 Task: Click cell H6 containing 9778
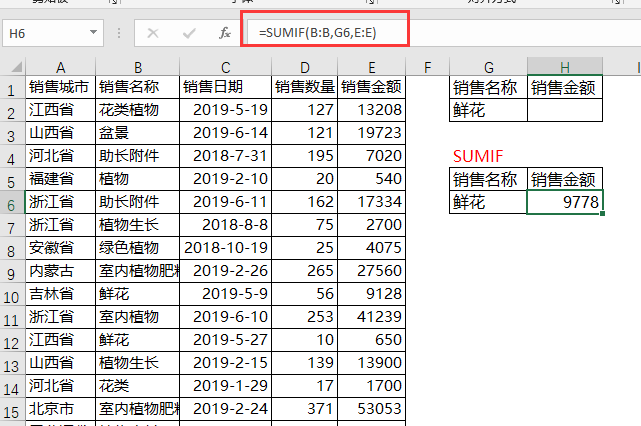click(x=565, y=203)
